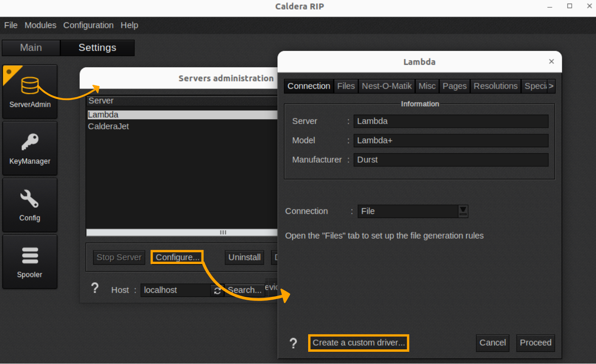Close the Lambda dialog
The image size is (596, 364).
point(551,61)
